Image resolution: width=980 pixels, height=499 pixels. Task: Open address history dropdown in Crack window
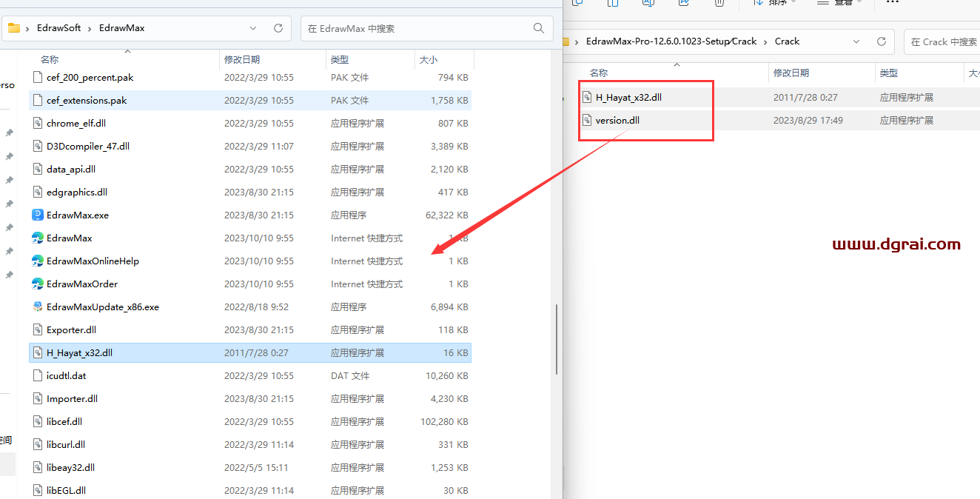[856, 41]
